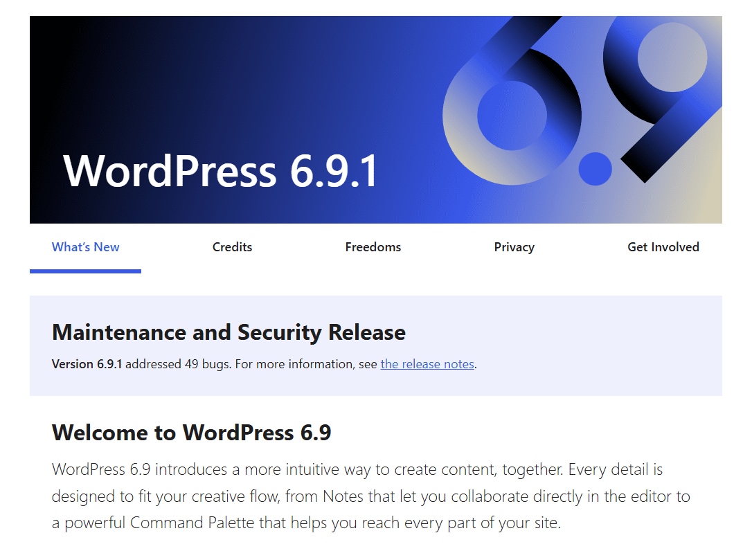Open the Get Involved tab
The width and height of the screenshot is (752, 560).
[x=663, y=246]
